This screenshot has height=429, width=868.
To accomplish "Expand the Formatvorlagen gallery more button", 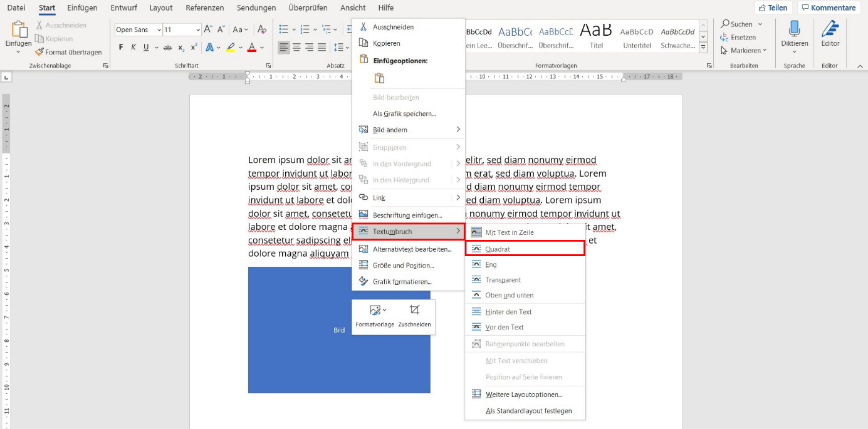I will [x=703, y=48].
